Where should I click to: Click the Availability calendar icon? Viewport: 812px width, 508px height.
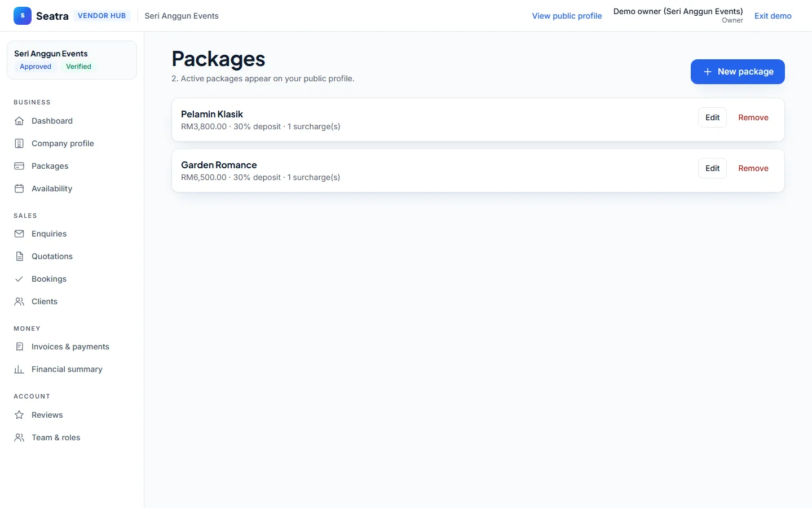[19, 189]
